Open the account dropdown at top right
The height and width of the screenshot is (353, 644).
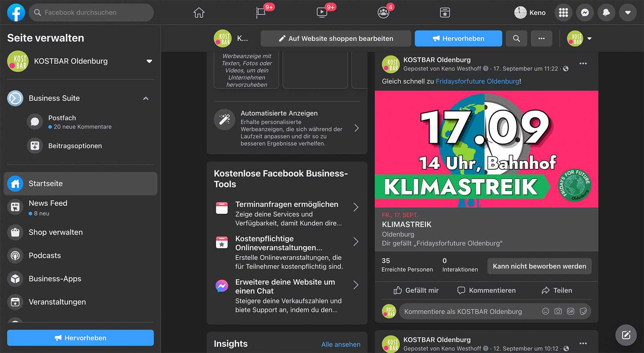628,12
